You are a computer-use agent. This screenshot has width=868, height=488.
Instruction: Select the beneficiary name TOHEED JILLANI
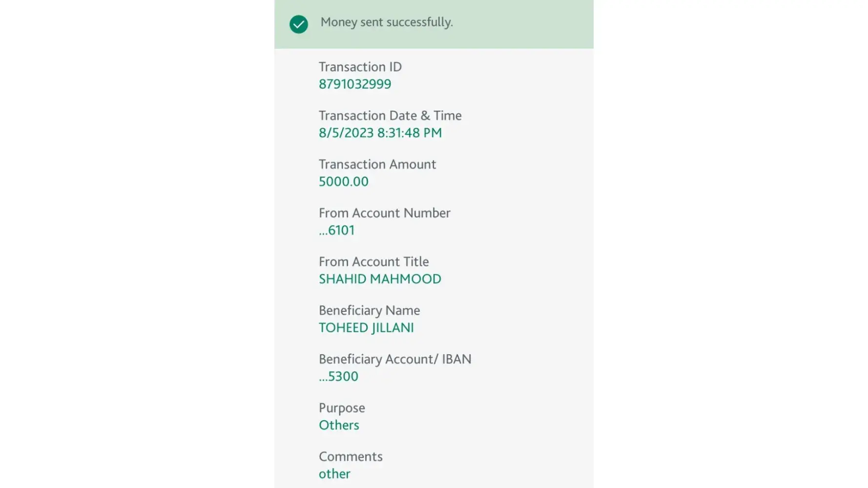(366, 328)
